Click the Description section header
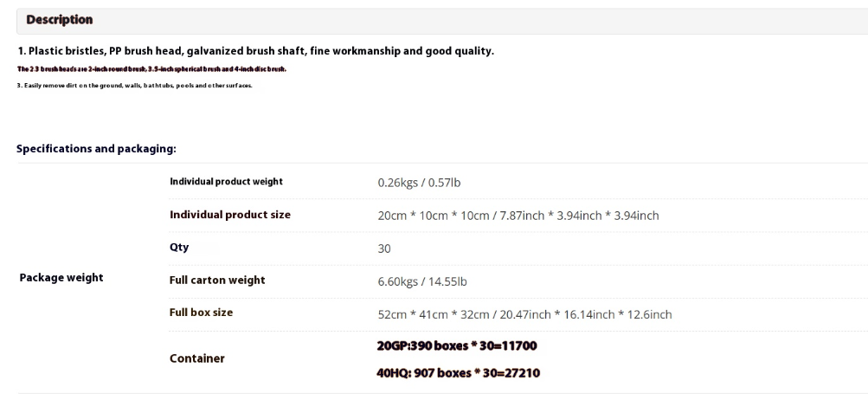Image resolution: width=868 pixels, height=413 pixels. [442, 21]
